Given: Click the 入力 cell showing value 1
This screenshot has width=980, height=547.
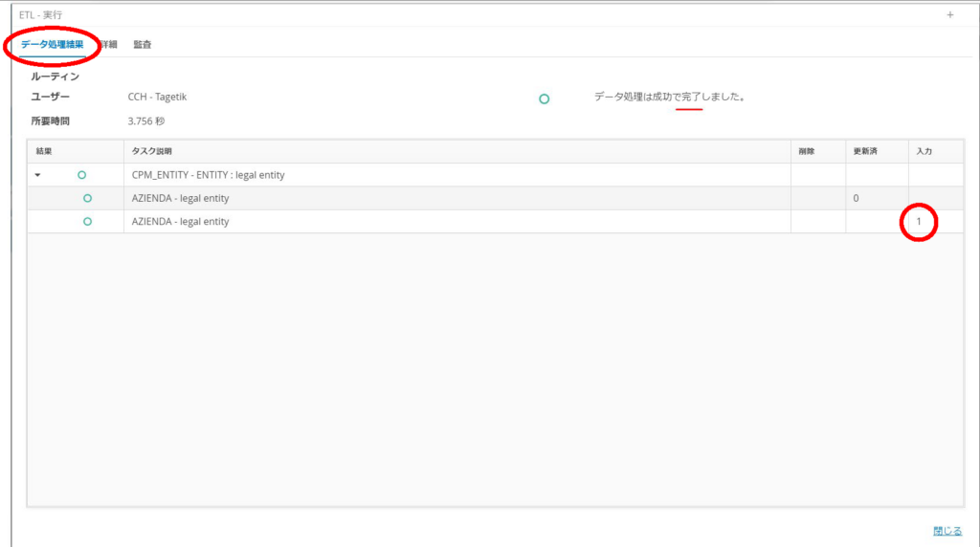Looking at the screenshot, I should click(x=920, y=222).
